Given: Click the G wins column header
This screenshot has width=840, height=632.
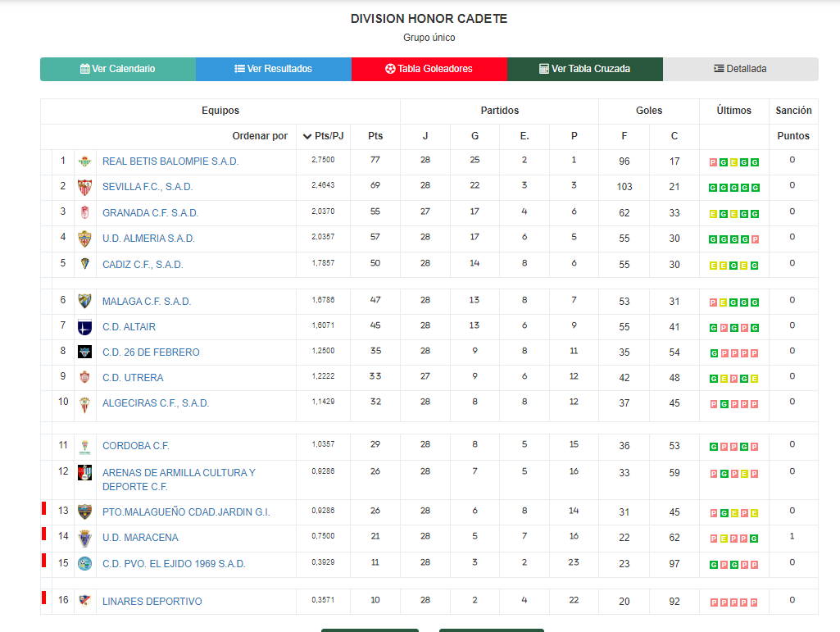Looking at the screenshot, I should 474,136.
